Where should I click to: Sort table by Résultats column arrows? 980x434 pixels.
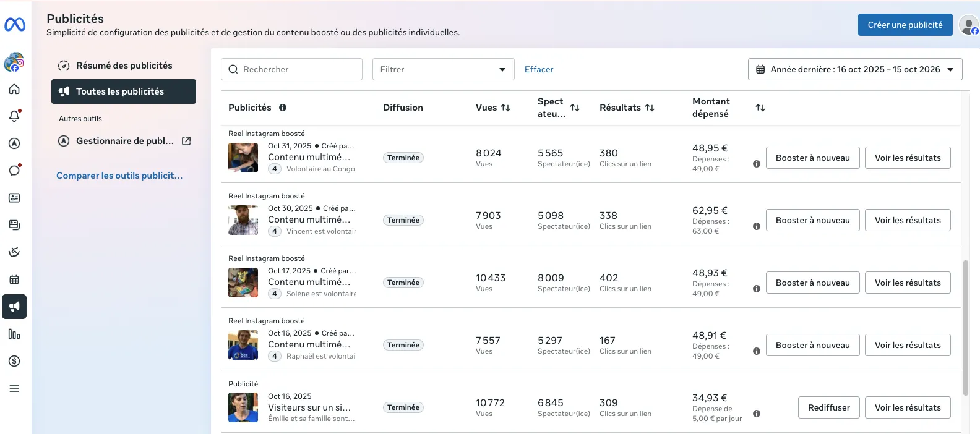(650, 108)
